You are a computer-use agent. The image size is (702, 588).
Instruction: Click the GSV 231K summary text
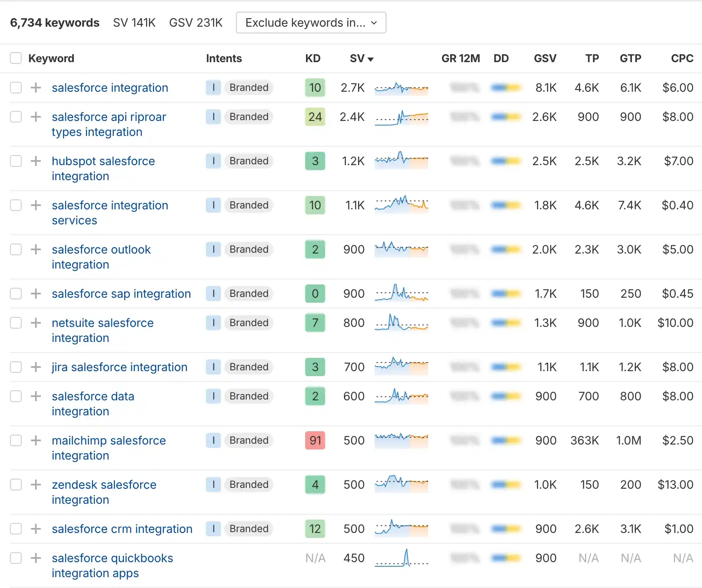tap(196, 23)
